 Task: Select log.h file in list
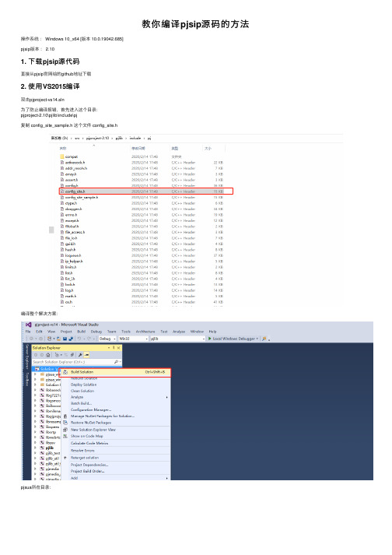point(69,290)
